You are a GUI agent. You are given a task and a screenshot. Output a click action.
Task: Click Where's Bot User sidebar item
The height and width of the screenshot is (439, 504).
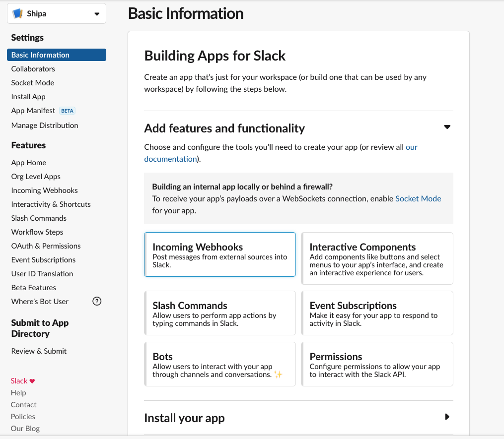pos(40,301)
